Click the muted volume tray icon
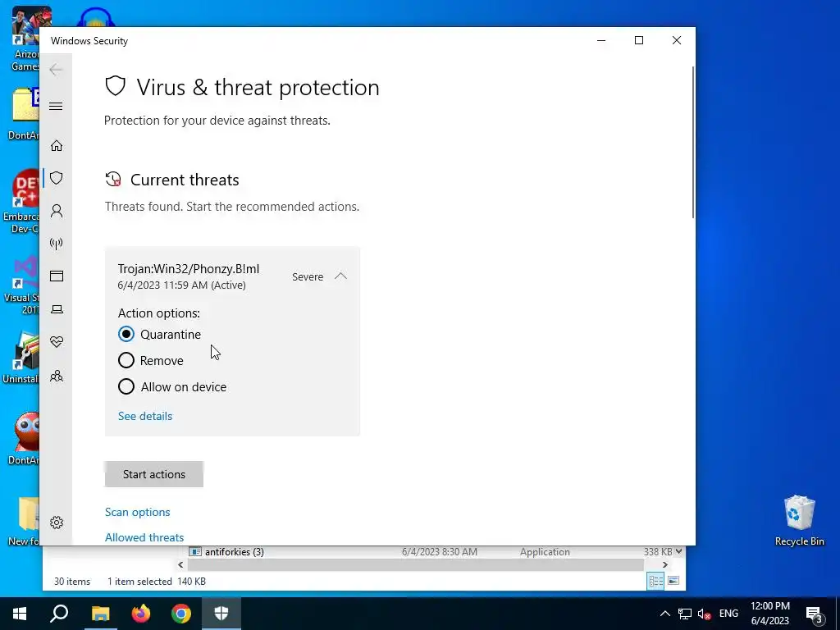 click(705, 614)
